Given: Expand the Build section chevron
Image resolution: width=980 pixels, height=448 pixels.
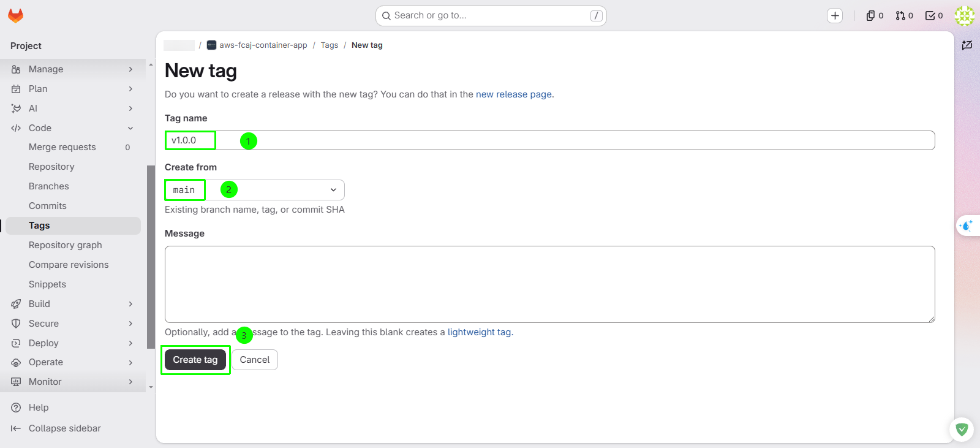Looking at the screenshot, I should [x=130, y=304].
